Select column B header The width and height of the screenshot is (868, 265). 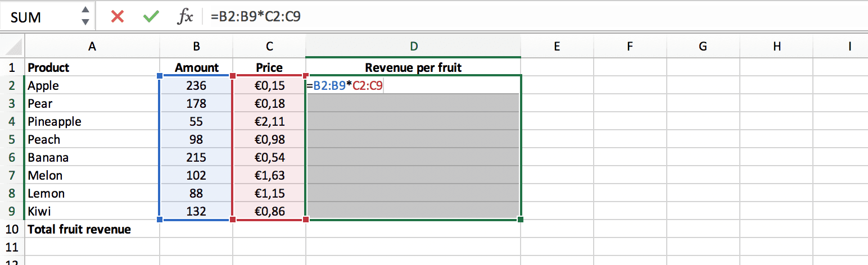pos(196,47)
